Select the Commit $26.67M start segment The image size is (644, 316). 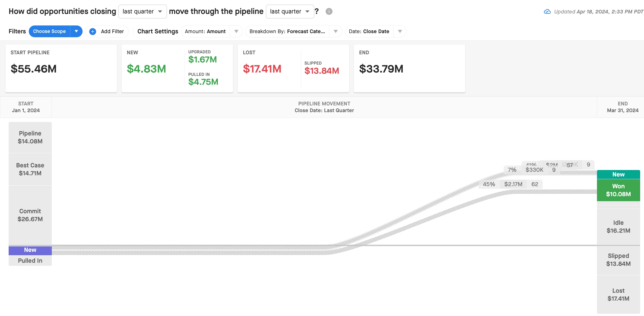coord(30,215)
